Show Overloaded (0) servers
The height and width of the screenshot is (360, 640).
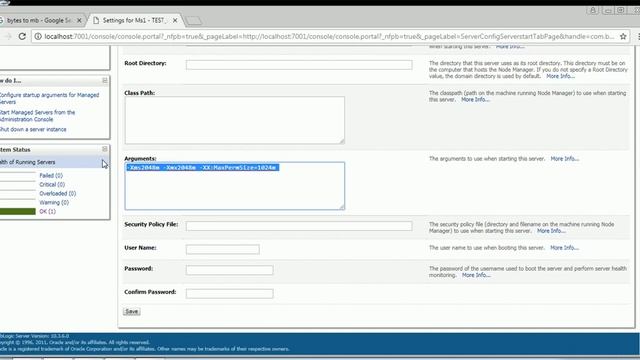58,193
